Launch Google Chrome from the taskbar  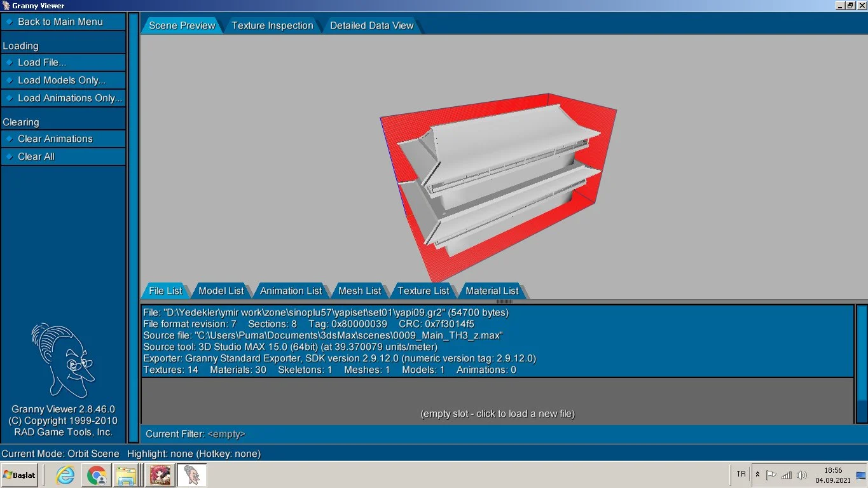tap(97, 475)
